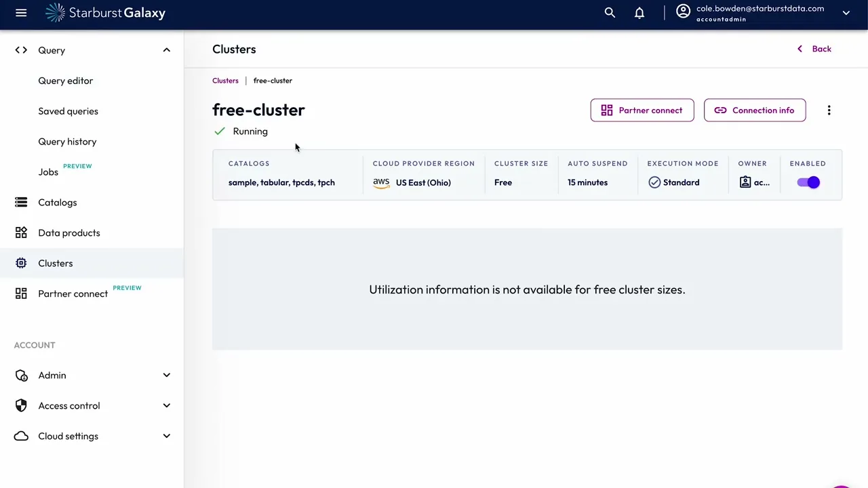Click the Data products icon
The width and height of the screenshot is (868, 488).
(21, 232)
